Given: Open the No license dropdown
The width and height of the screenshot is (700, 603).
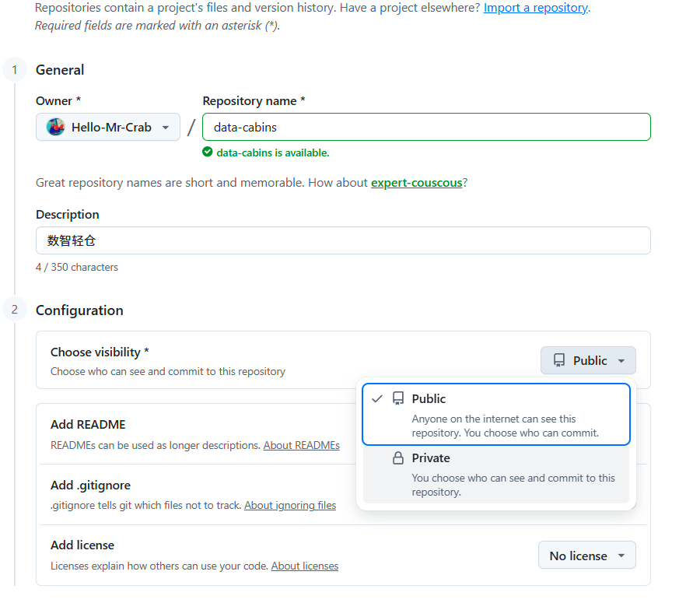Looking at the screenshot, I should [586, 556].
